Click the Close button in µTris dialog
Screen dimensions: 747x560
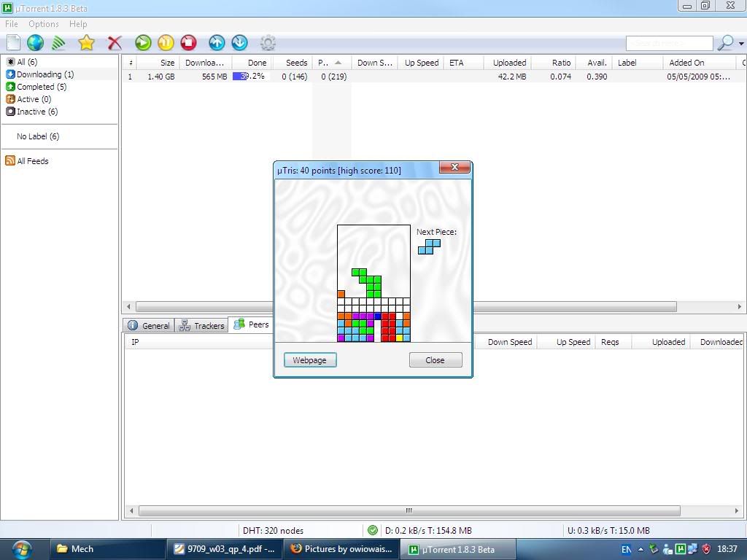436,360
